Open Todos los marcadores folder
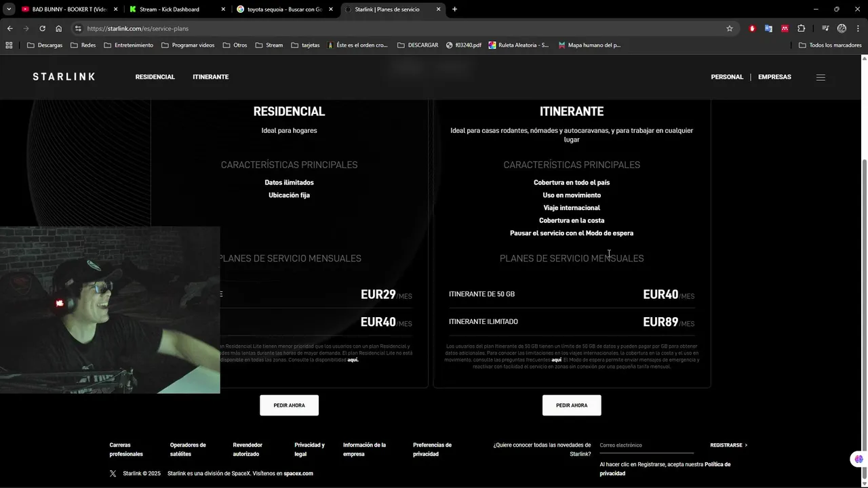 pyautogui.click(x=830, y=45)
